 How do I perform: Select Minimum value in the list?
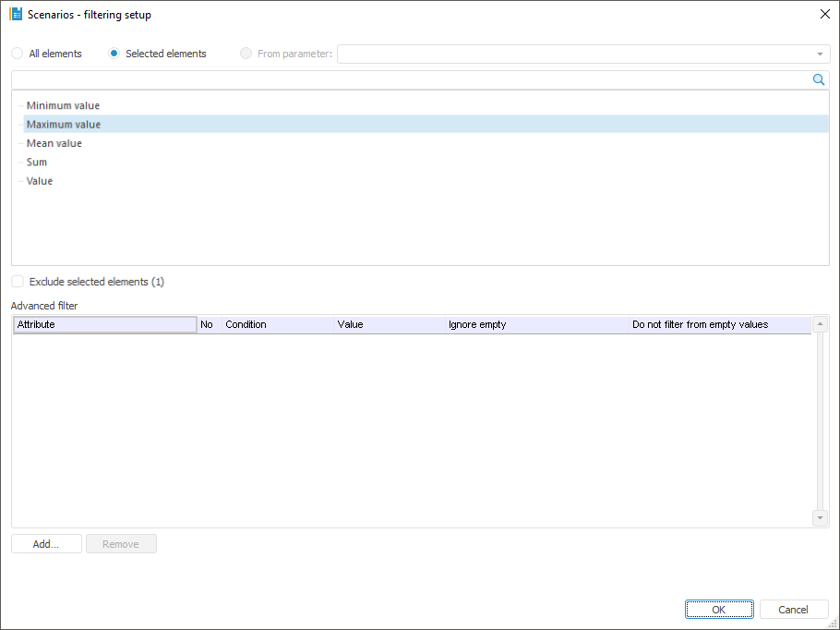(63, 105)
